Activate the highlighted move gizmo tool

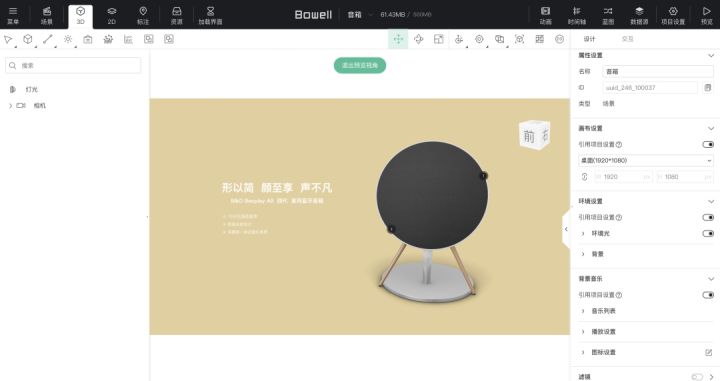[398, 39]
